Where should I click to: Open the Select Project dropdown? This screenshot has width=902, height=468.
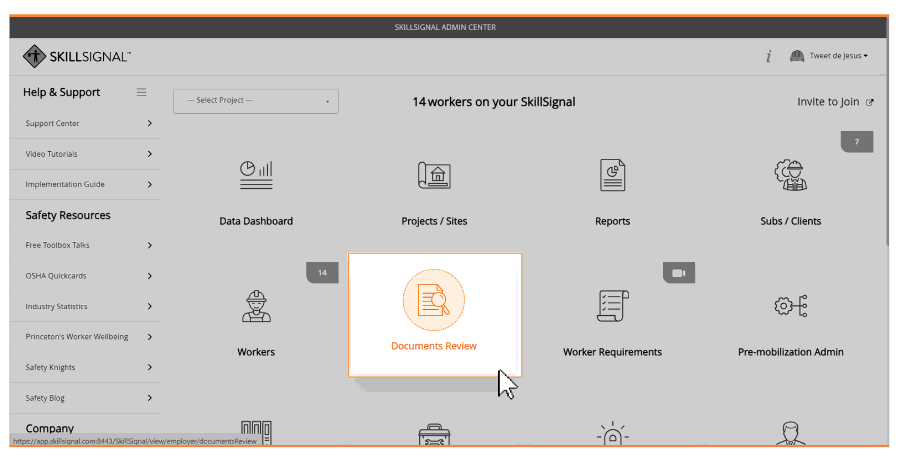[256, 101]
